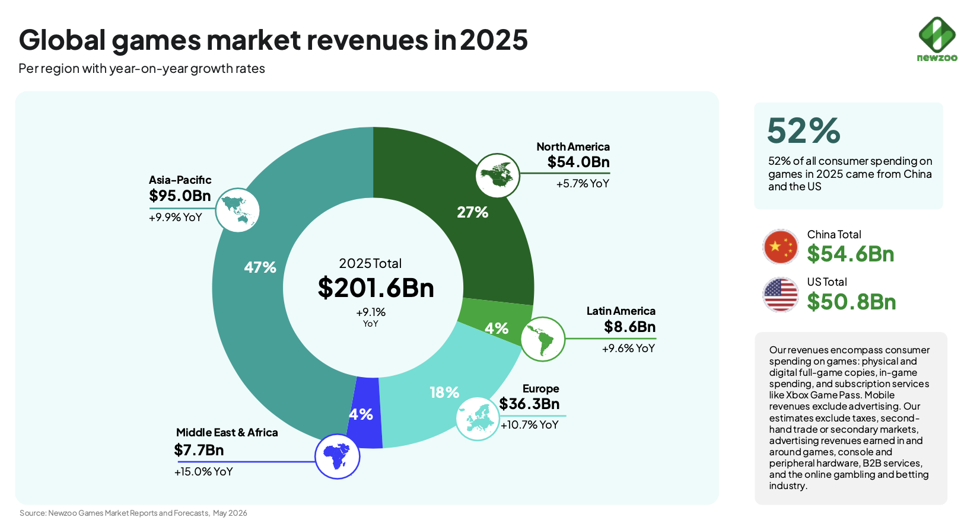Click the '+9.6% YoY' growth rate
The height and width of the screenshot is (530, 980).
point(628,349)
